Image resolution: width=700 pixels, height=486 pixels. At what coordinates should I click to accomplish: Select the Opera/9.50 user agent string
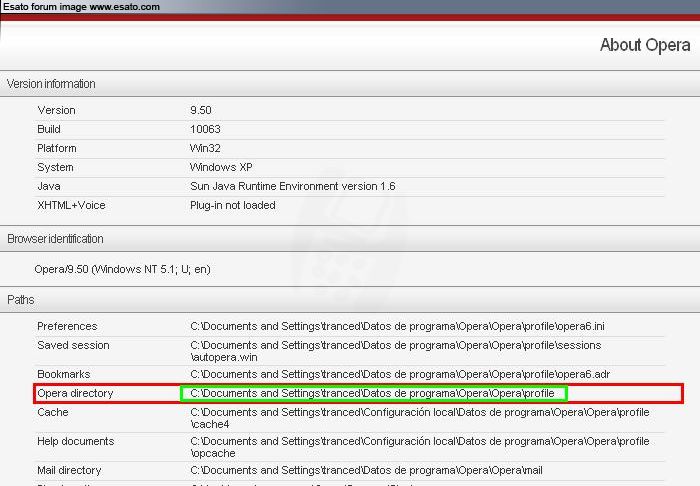pyautogui.click(x=122, y=269)
